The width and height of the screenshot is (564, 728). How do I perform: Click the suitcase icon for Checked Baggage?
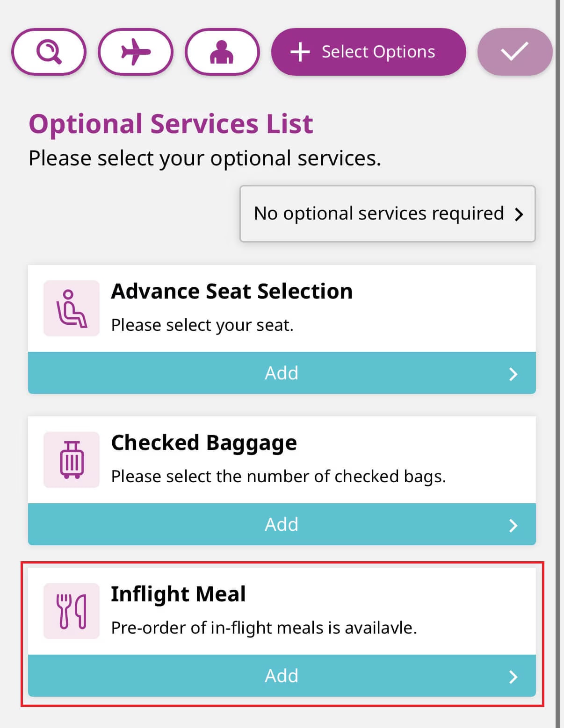tap(72, 460)
